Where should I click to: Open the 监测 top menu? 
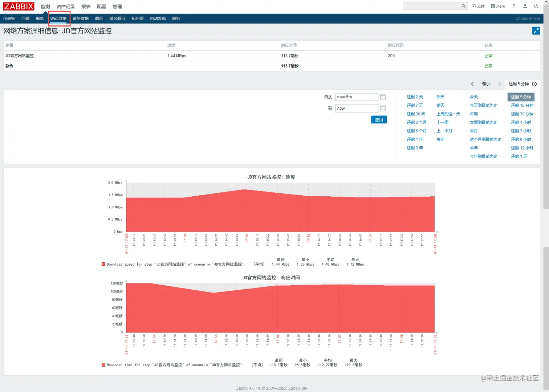point(45,7)
